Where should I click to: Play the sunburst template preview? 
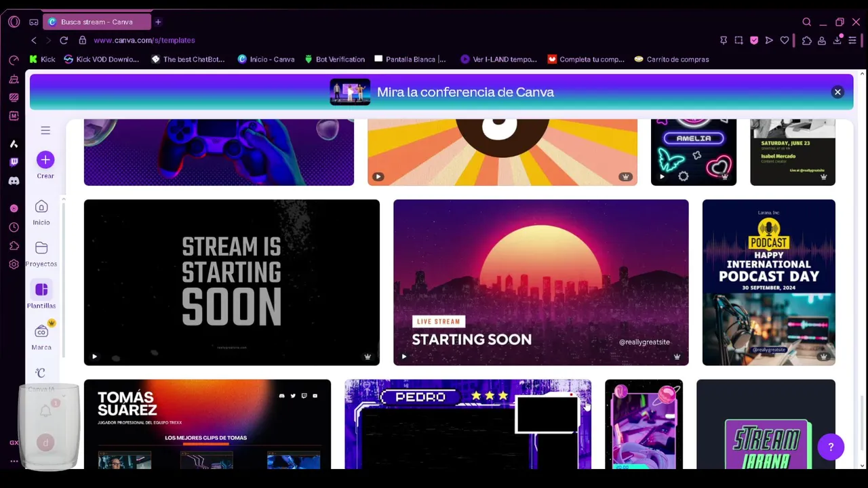pos(378,177)
